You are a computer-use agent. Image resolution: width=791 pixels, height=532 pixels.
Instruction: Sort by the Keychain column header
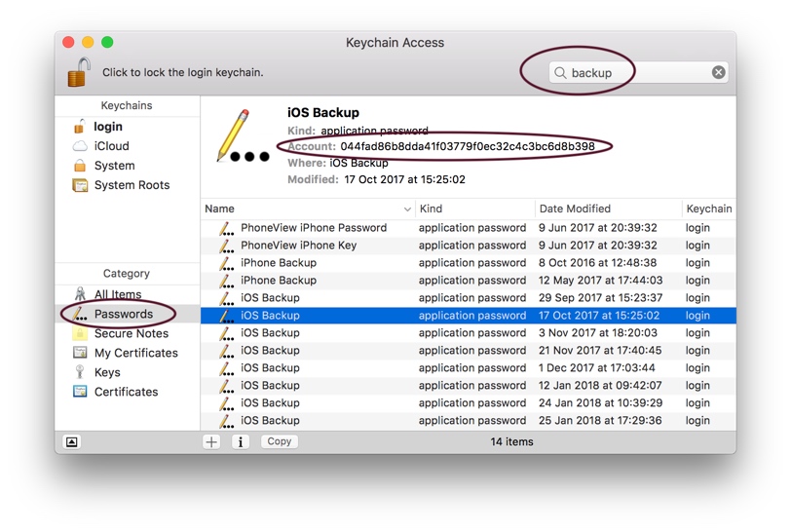[709, 209]
